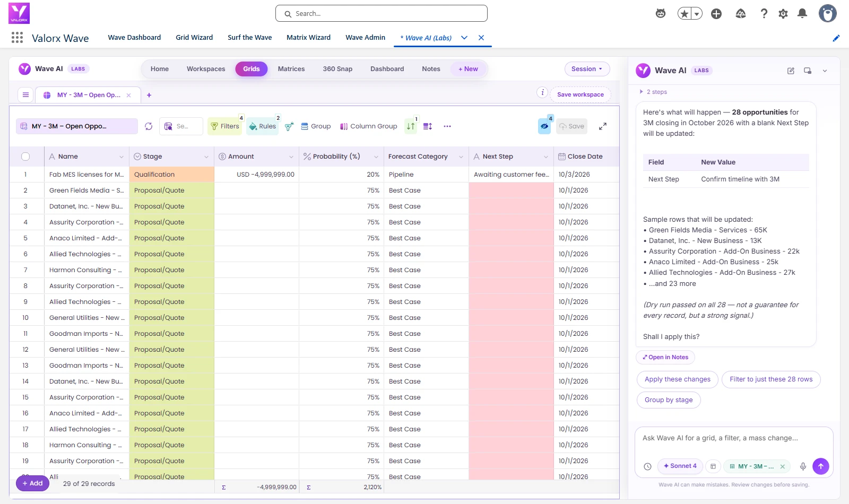
Task: Open the favorites list dropdown arrow
Action: tap(697, 14)
